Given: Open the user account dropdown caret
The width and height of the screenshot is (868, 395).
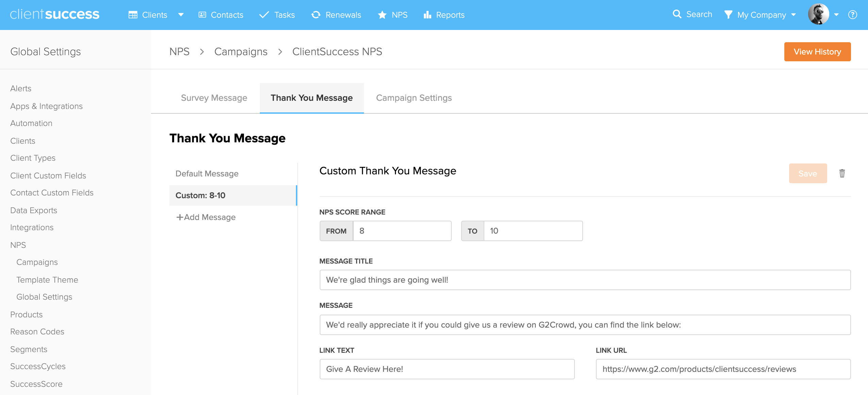Looking at the screenshot, I should 836,15.
